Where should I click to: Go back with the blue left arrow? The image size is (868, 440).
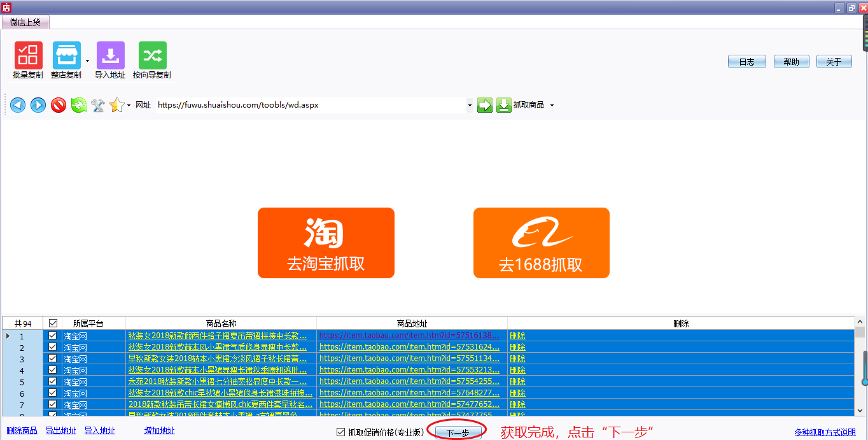pos(18,105)
